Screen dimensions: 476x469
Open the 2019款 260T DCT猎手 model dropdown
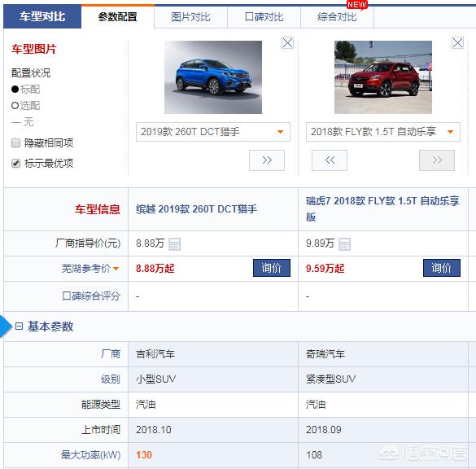click(213, 132)
